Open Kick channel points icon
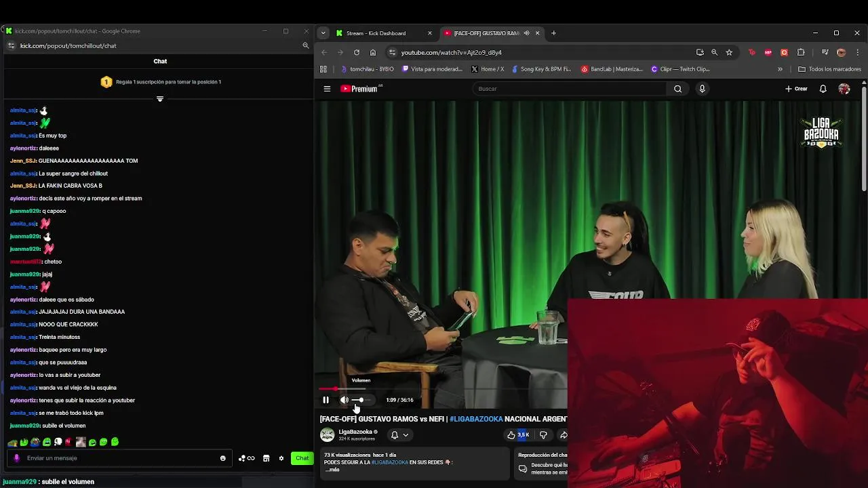Image resolution: width=868 pixels, height=488 pixels. point(246,458)
